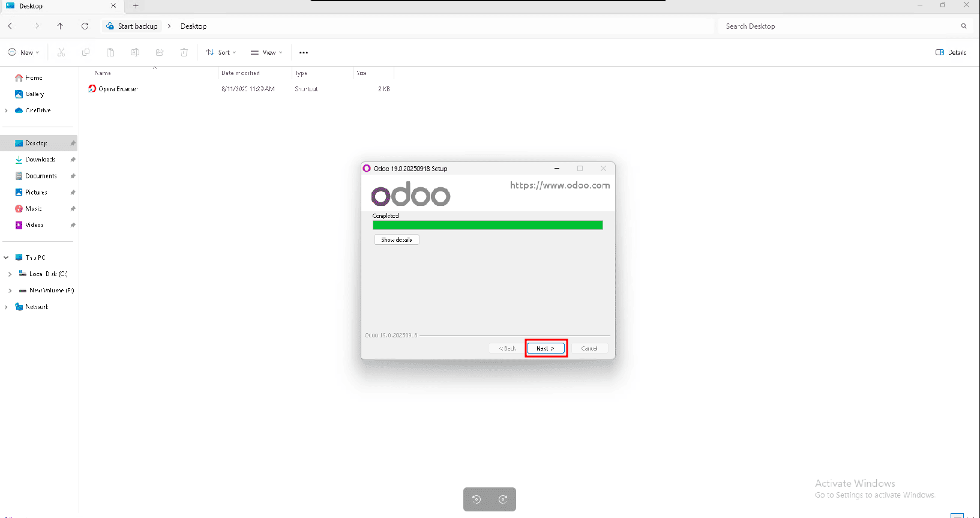Minimize the Odoo Setup dialog
980x518 pixels.
pos(557,169)
